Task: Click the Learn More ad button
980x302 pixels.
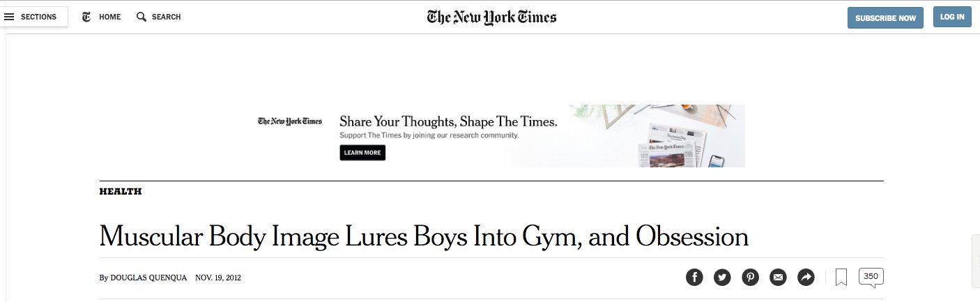Action: (362, 153)
